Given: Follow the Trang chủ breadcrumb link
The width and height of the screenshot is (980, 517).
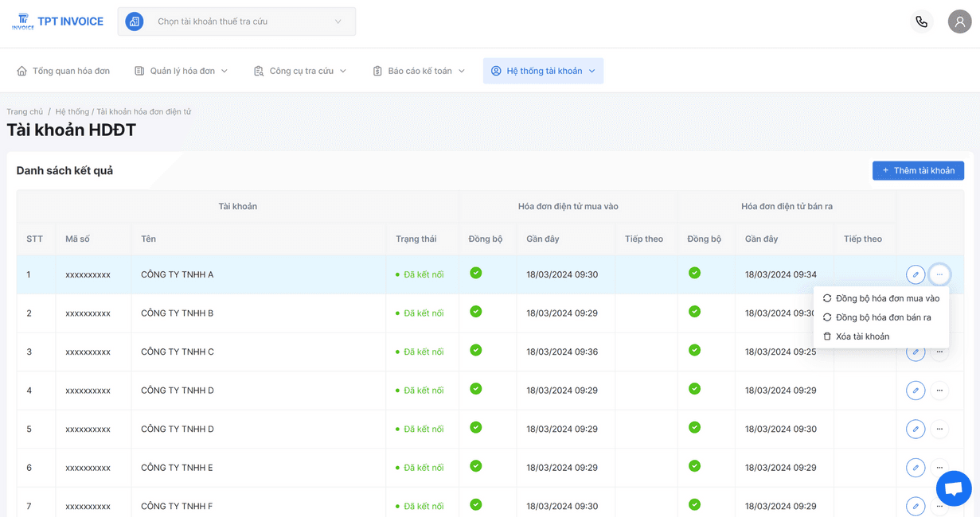Looking at the screenshot, I should pyautogui.click(x=25, y=112).
